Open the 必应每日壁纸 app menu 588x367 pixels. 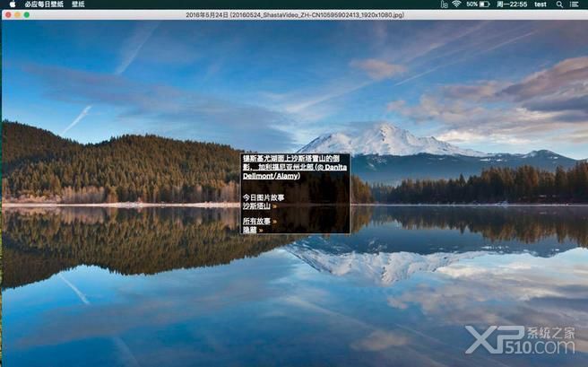[44, 4]
